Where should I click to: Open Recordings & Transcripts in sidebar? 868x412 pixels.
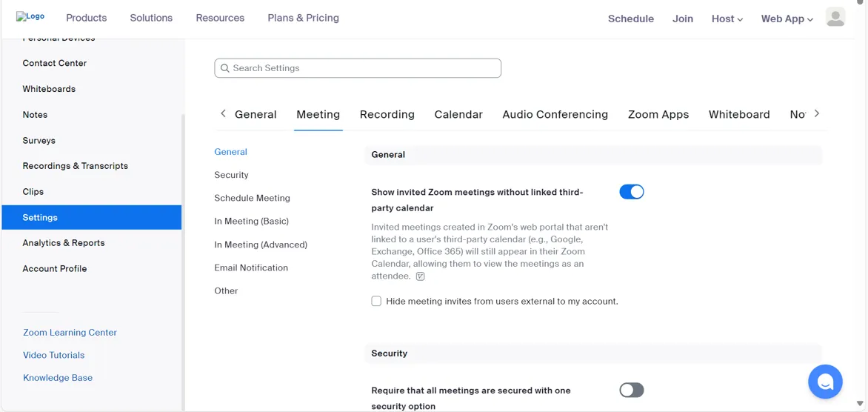[75, 166]
